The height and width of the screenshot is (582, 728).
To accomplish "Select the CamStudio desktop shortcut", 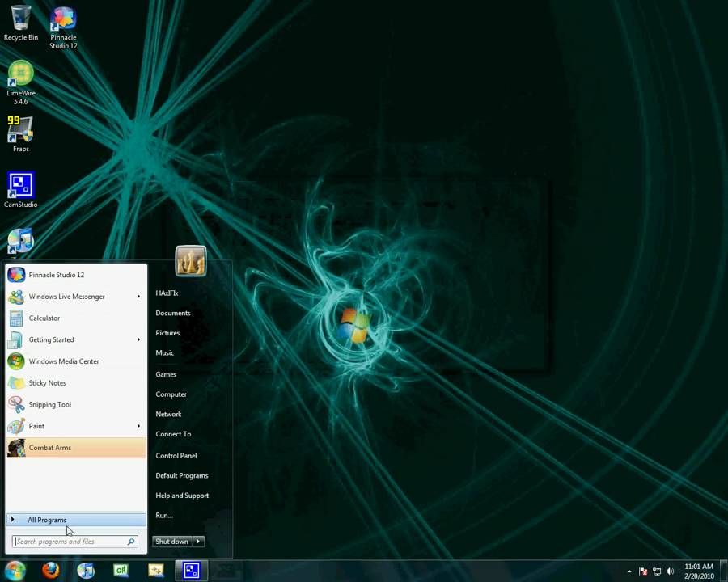I will (20, 189).
